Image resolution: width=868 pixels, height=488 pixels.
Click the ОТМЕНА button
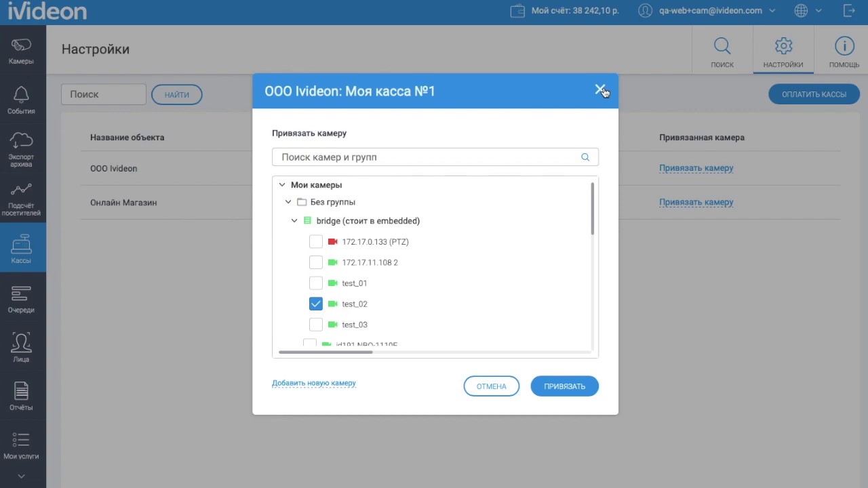pos(492,386)
